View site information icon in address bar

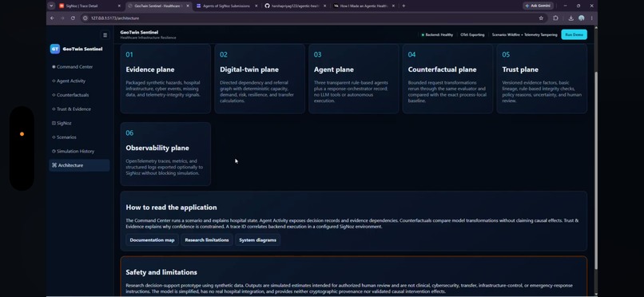click(85, 18)
